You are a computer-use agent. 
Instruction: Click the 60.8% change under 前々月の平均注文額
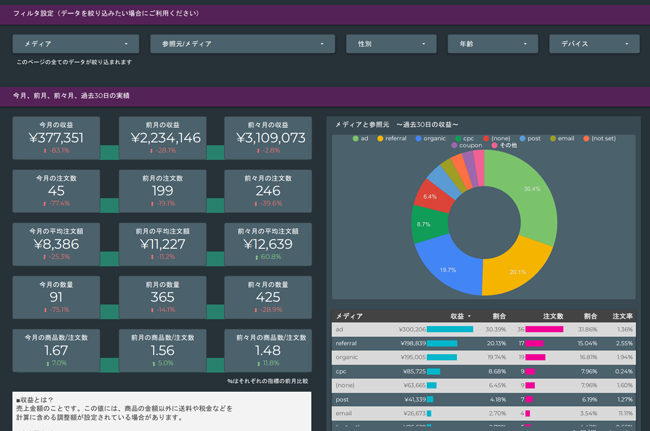[x=268, y=257]
